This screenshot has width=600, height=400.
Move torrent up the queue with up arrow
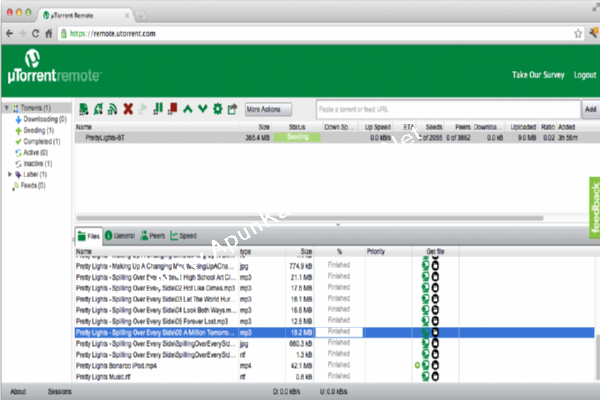coord(188,109)
